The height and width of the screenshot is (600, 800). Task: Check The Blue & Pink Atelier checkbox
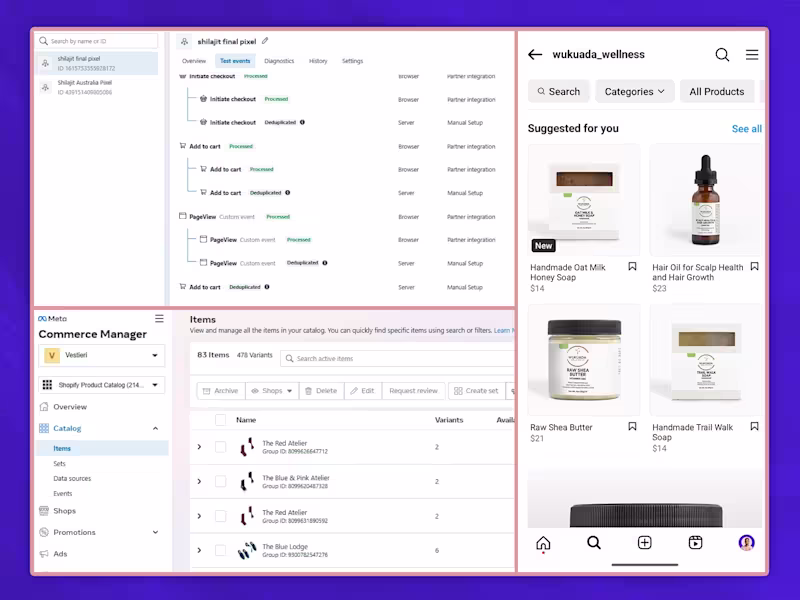pyautogui.click(x=220, y=481)
